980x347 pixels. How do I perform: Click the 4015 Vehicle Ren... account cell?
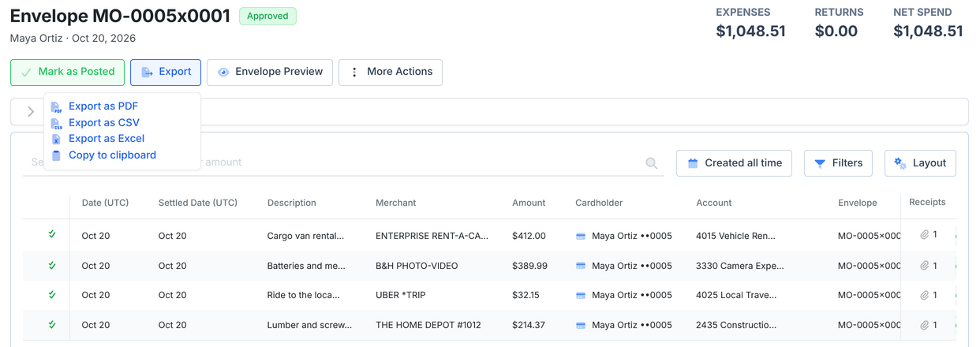coord(735,236)
